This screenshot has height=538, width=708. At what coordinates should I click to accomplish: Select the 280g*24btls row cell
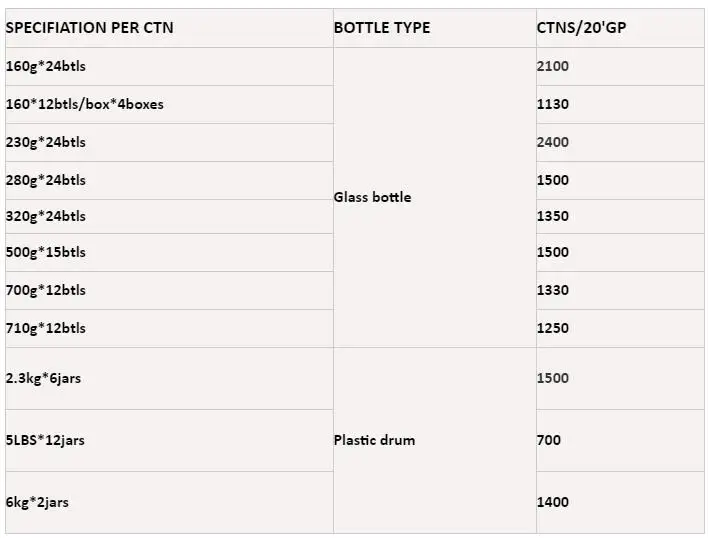[x=46, y=180]
